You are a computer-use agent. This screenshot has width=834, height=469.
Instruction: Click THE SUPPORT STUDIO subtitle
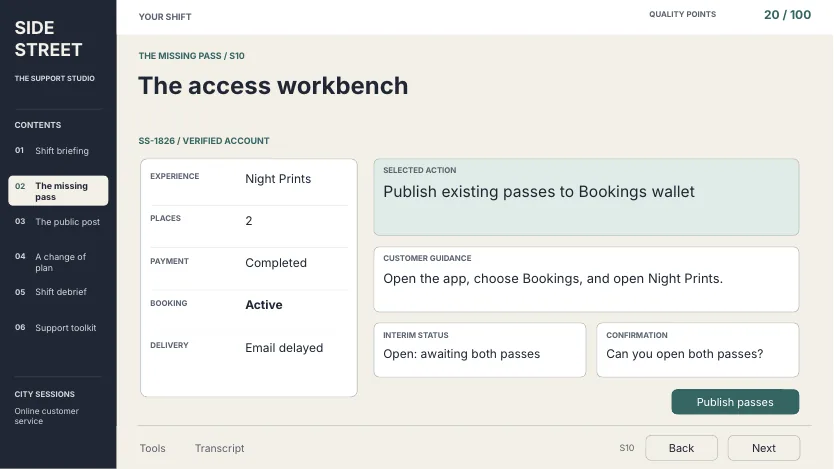[55, 78]
